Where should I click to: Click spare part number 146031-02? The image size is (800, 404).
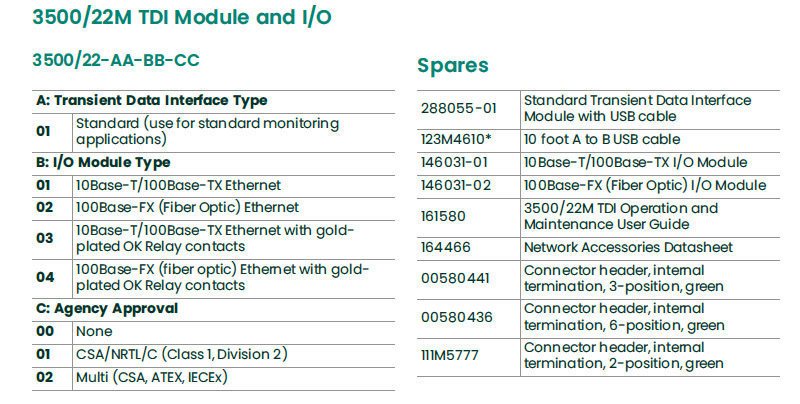tap(461, 185)
